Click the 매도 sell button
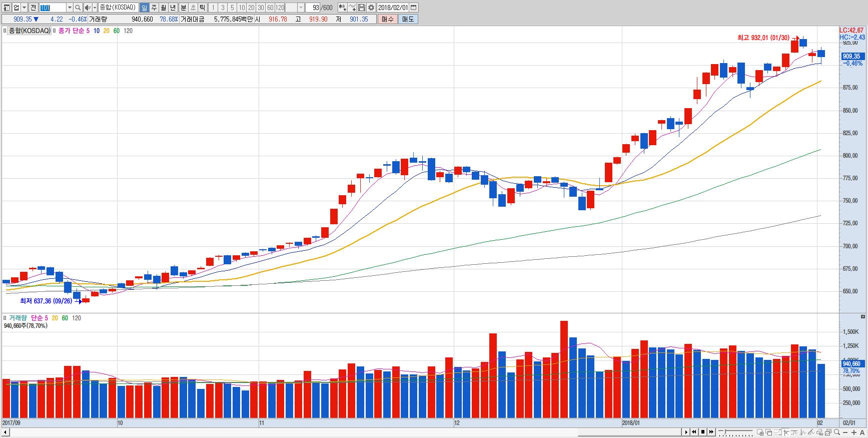Viewport: 868px width, 438px height. click(x=408, y=19)
